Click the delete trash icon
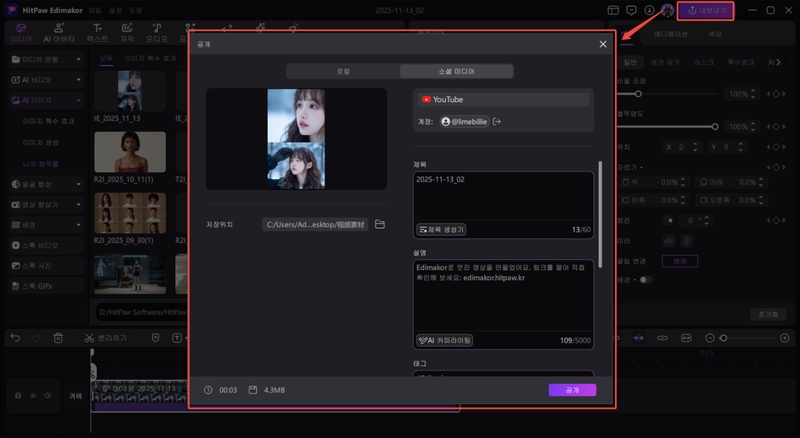The width and height of the screenshot is (800, 438). tap(58, 338)
